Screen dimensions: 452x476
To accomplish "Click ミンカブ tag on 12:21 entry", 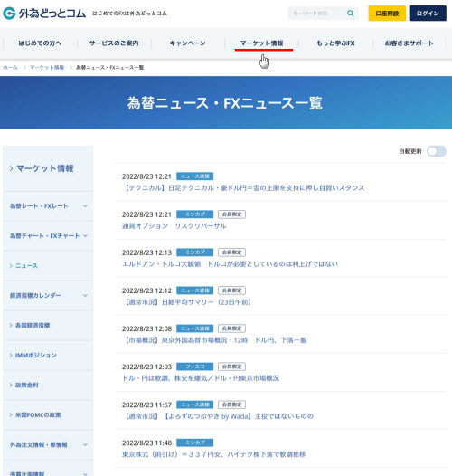I will click(x=194, y=214).
